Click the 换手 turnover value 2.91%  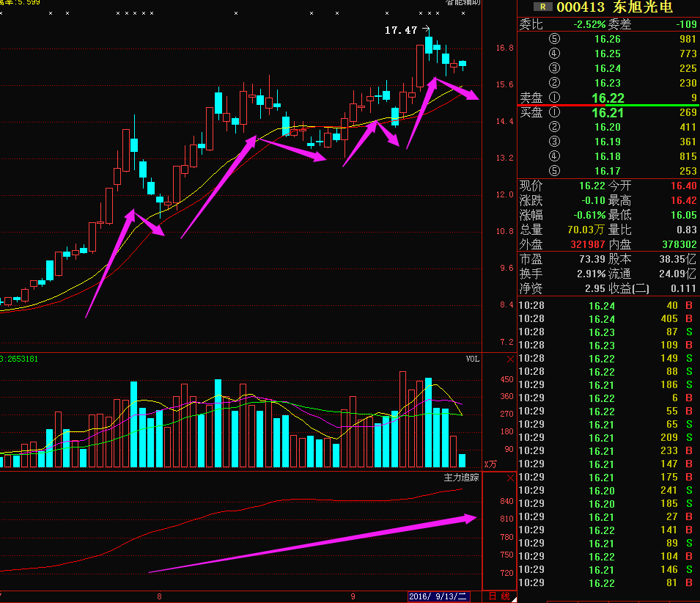click(590, 274)
